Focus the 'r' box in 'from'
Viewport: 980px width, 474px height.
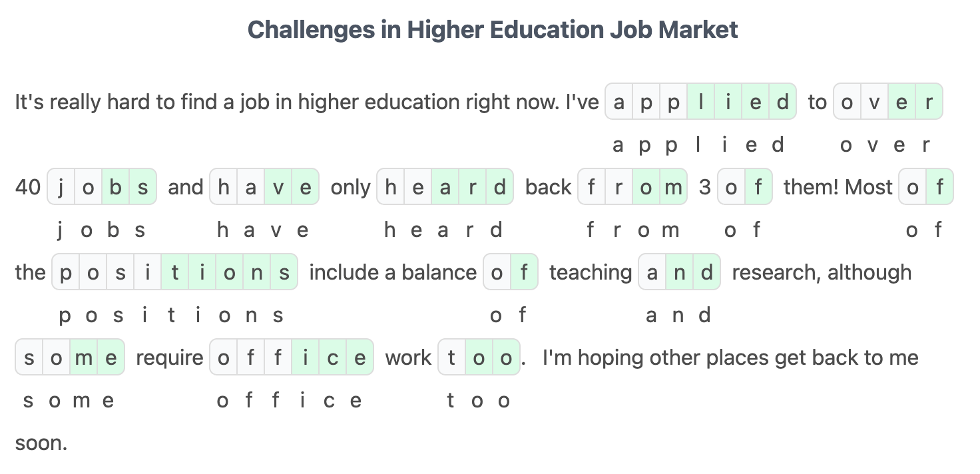(618, 187)
